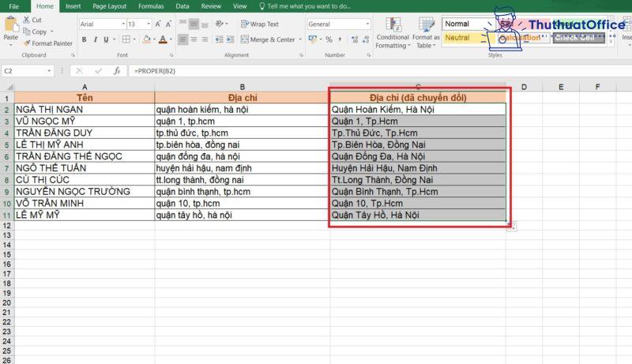The height and width of the screenshot is (364, 632).
Task: Click into the formula bar showing =PROPER(B2)
Action: 379,71
